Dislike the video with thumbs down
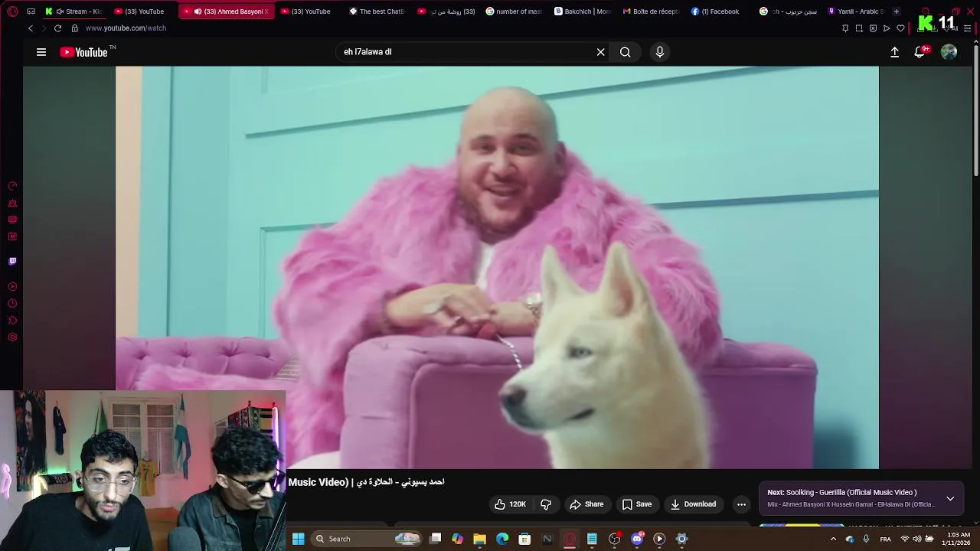 pyautogui.click(x=546, y=504)
